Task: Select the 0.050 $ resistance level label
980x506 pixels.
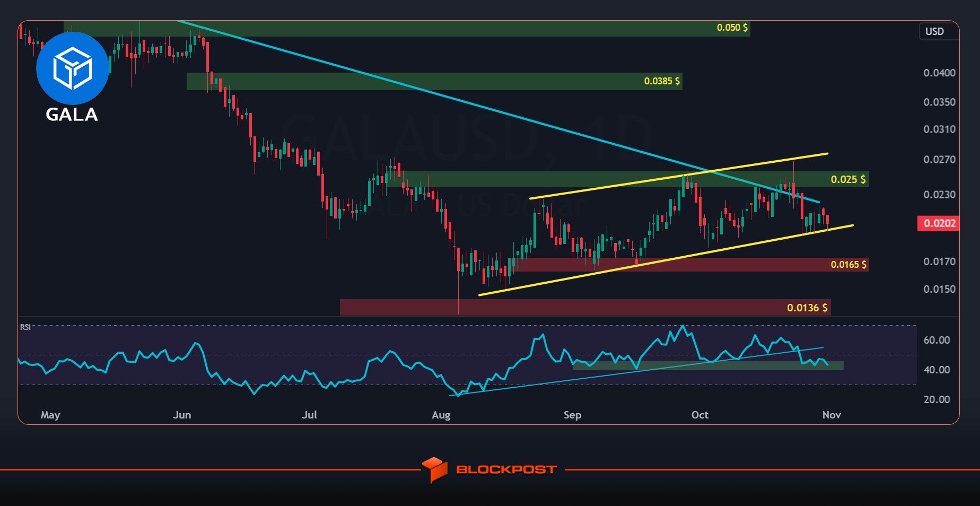Action: tap(732, 28)
